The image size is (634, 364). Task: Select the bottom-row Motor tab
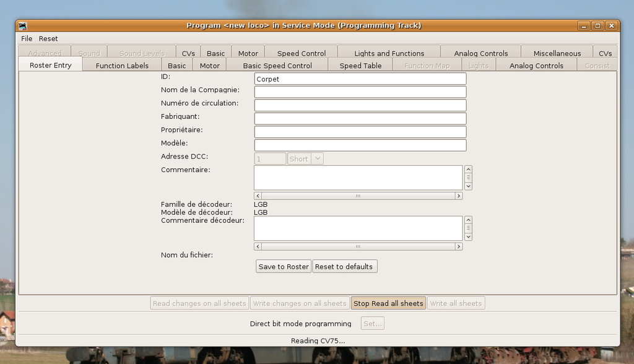pos(209,66)
